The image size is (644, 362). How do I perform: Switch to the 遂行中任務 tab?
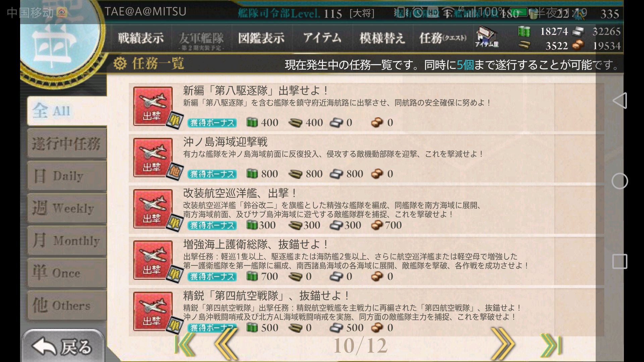coord(67,143)
